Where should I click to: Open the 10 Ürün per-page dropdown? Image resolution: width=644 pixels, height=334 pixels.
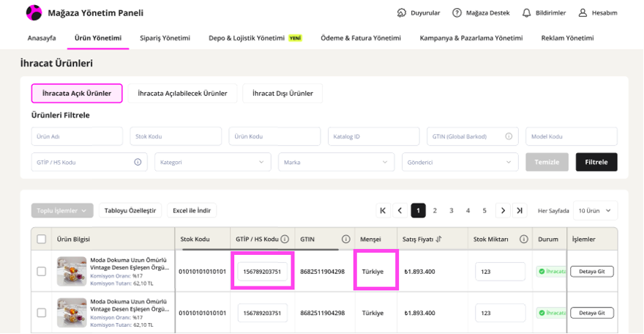point(595,211)
